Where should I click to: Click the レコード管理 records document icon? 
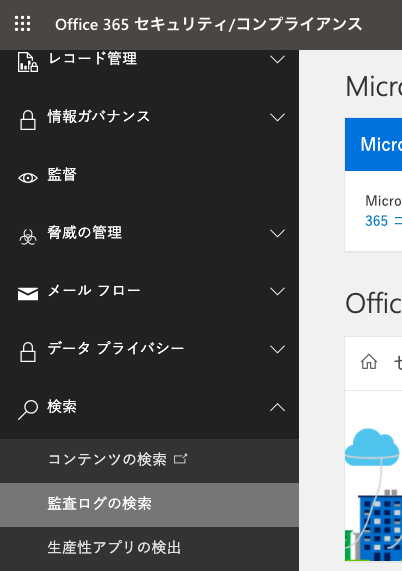pyautogui.click(x=28, y=62)
